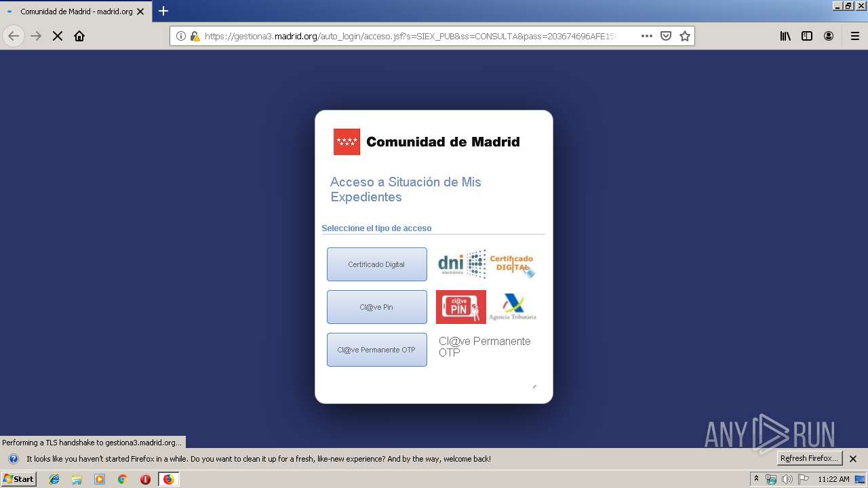Click the Agencia Tributaria logo
Screen dimensions: 868x488
(513, 307)
